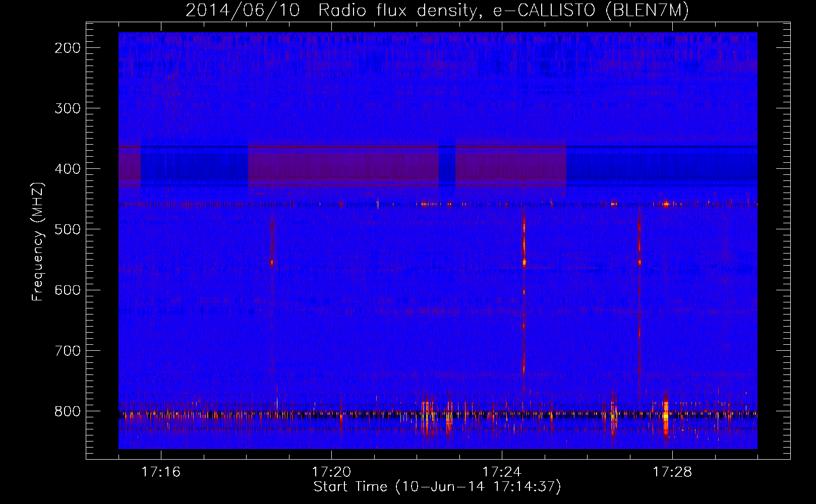This screenshot has height=504, width=816.
Task: Click the 17:24 time tick label
Action: tap(502, 472)
